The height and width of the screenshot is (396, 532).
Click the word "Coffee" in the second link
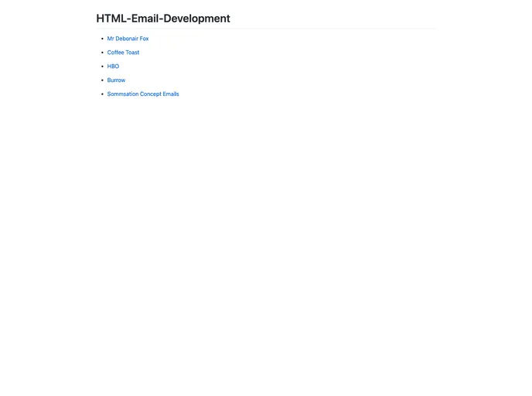115,53
